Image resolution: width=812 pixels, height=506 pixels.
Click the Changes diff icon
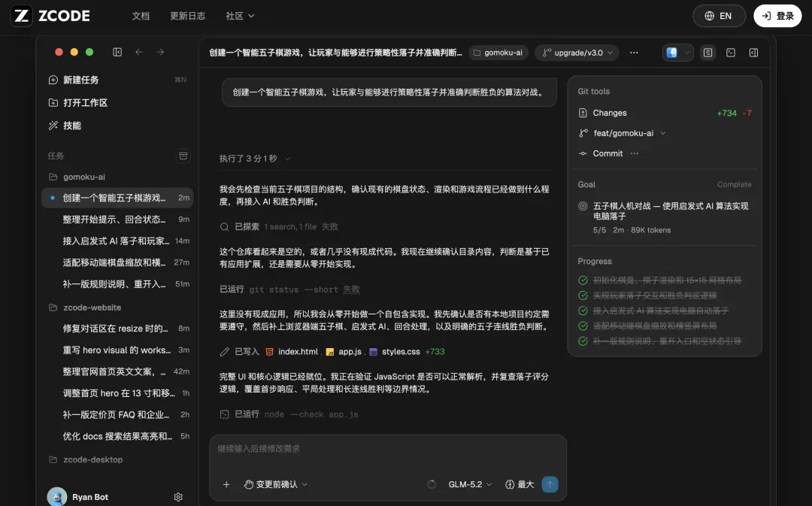click(583, 113)
